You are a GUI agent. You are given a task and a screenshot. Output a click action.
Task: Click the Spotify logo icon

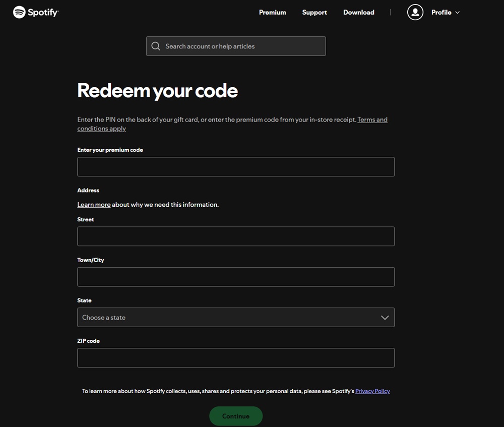coord(19,12)
